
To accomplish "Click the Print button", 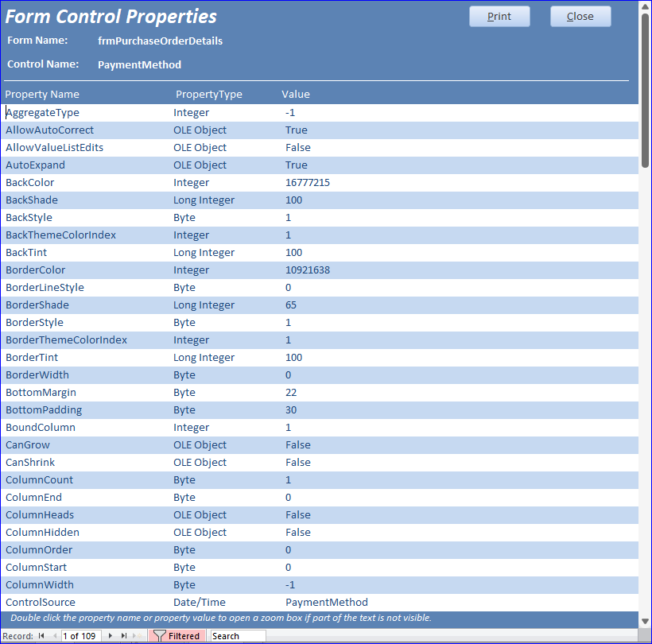I will [499, 17].
